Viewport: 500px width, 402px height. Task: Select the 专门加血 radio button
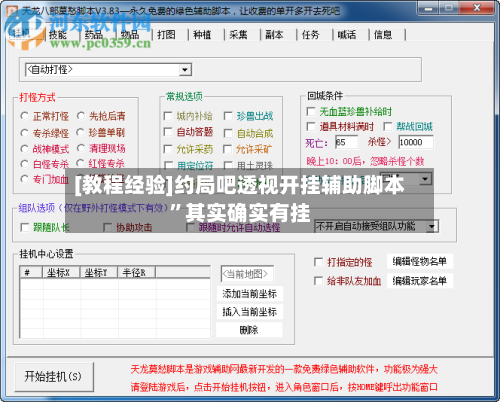click(x=24, y=179)
